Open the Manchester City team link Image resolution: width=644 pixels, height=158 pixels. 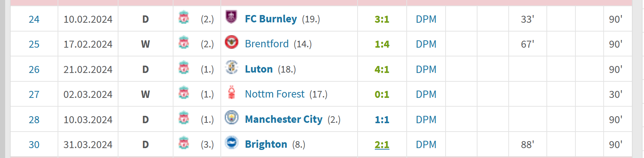click(x=284, y=119)
